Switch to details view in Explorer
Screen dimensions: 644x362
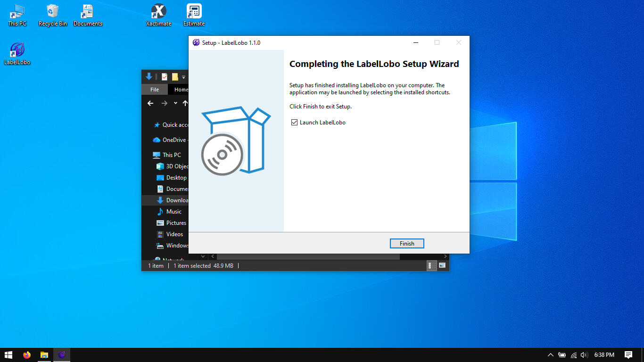pyautogui.click(x=431, y=266)
